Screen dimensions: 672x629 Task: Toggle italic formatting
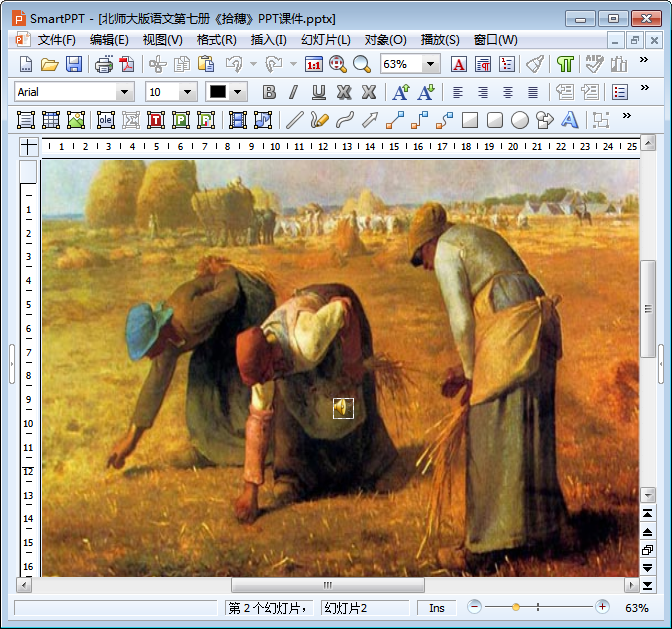[294, 92]
